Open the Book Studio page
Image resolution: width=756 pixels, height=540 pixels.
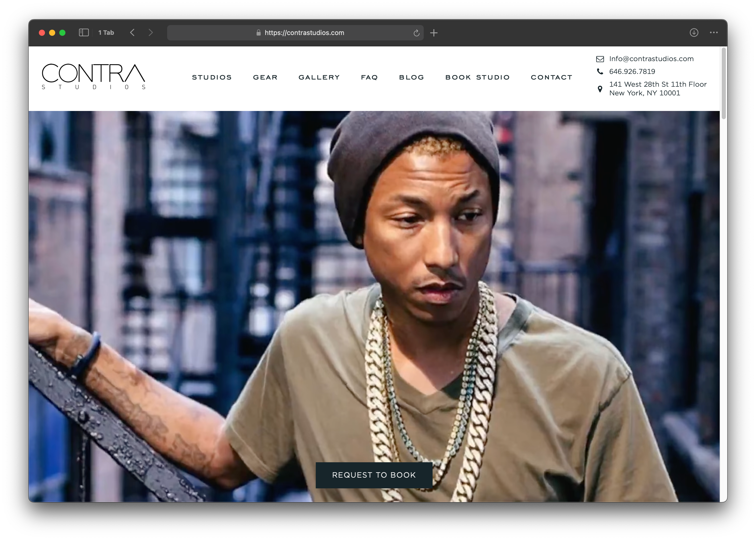click(477, 77)
